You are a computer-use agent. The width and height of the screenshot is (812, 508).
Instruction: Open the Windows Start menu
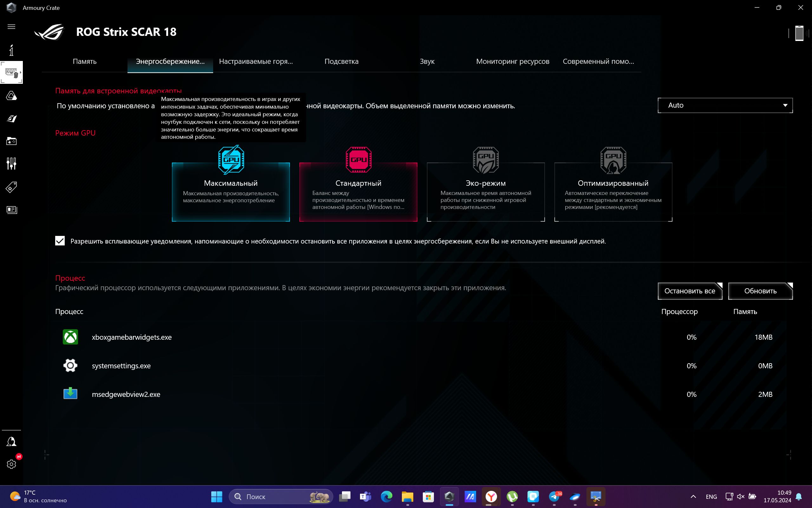pos(217,496)
